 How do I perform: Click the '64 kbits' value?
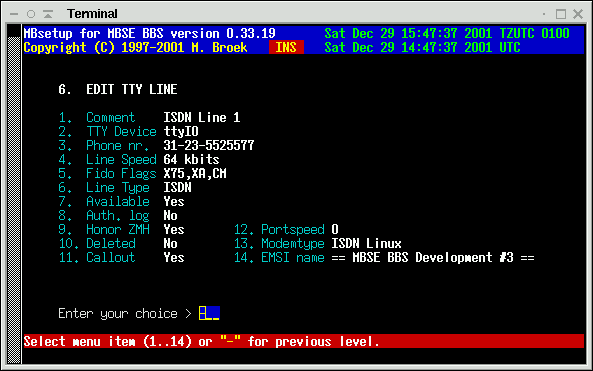(x=191, y=159)
